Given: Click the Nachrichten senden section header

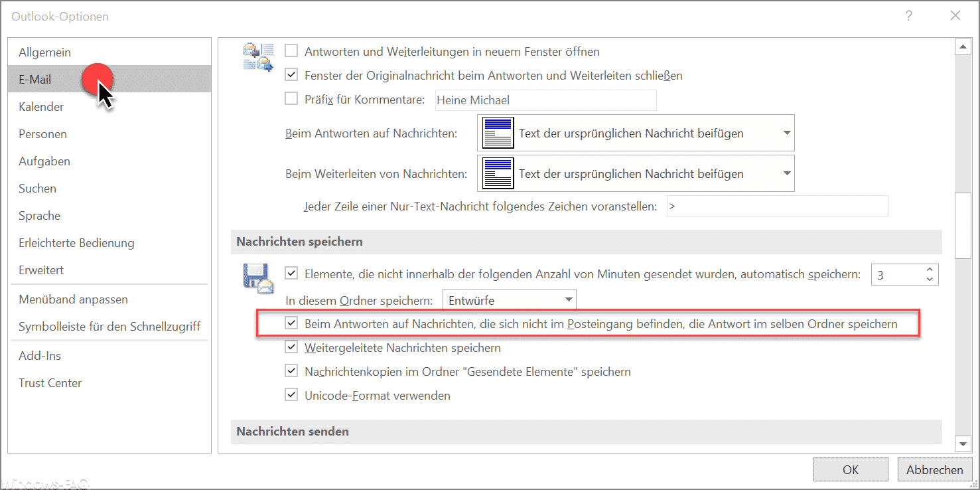Looking at the screenshot, I should pos(586,432).
